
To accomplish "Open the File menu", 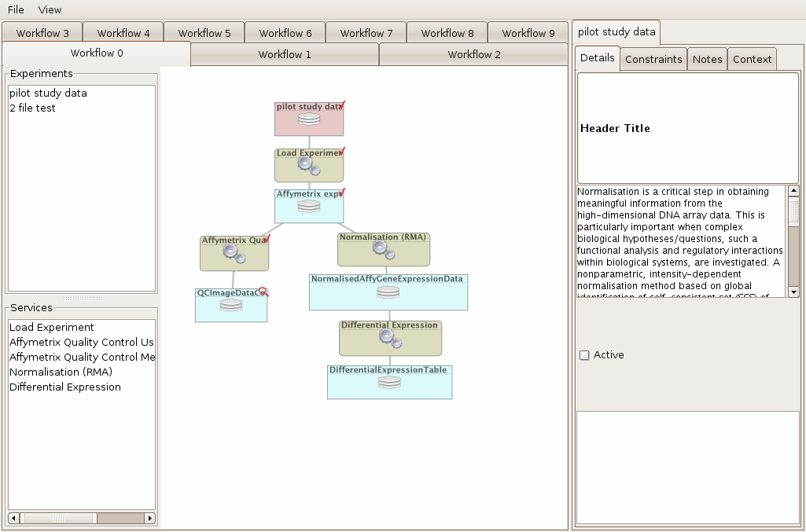I will 16,10.
